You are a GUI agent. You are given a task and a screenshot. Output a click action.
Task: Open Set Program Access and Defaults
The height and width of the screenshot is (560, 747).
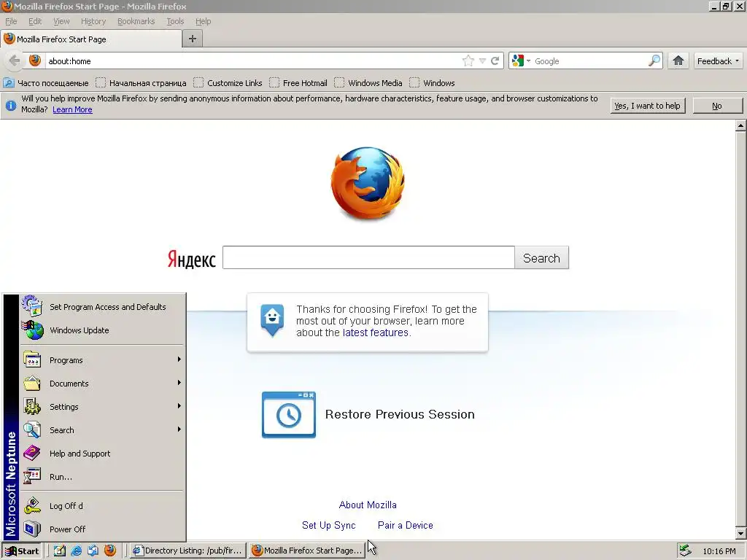101,307
